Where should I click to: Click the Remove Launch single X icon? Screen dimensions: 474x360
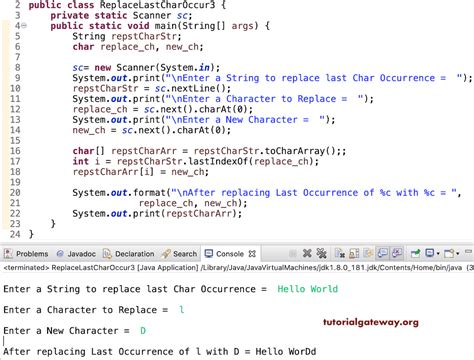coord(307,254)
